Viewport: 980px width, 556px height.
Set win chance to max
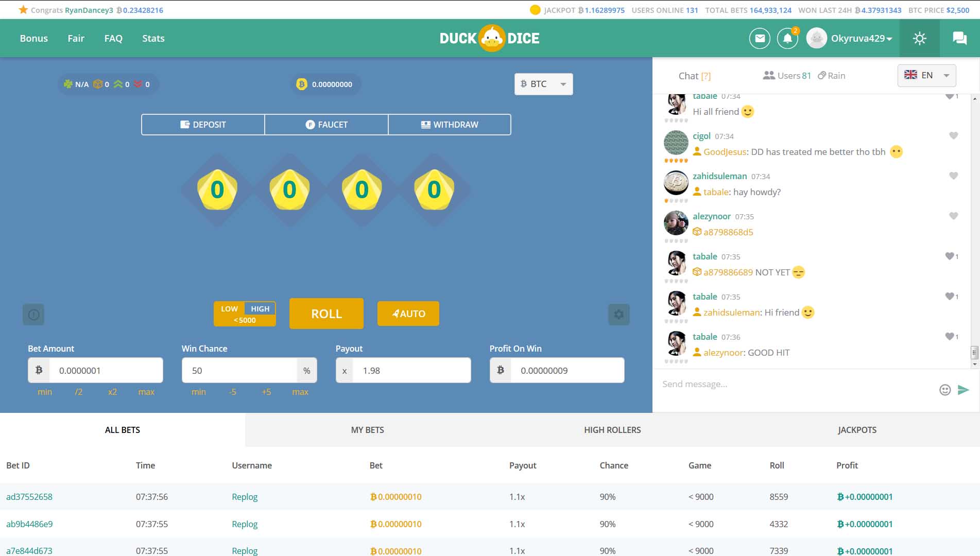(300, 392)
